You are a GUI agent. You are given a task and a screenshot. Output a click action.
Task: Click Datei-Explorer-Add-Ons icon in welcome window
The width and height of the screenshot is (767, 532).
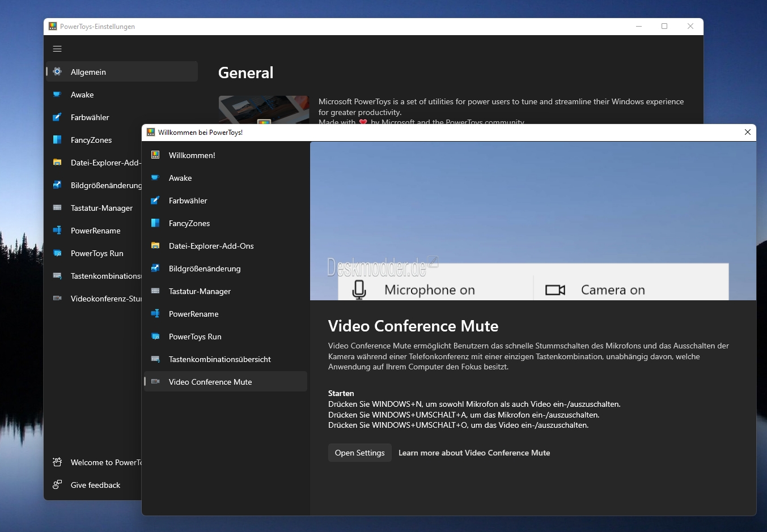click(x=155, y=245)
